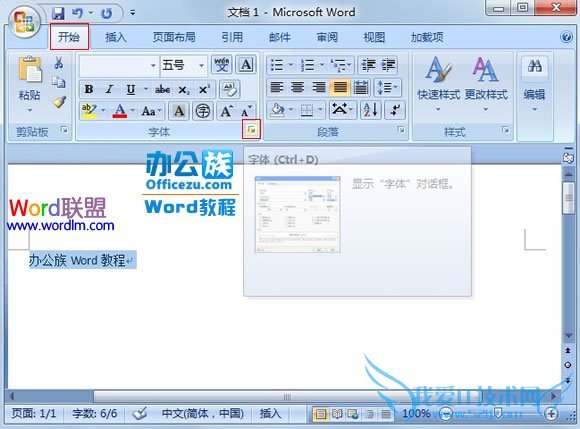Open Asian layout button
Image resolution: width=580 pixels, height=429 pixels.
(342, 110)
